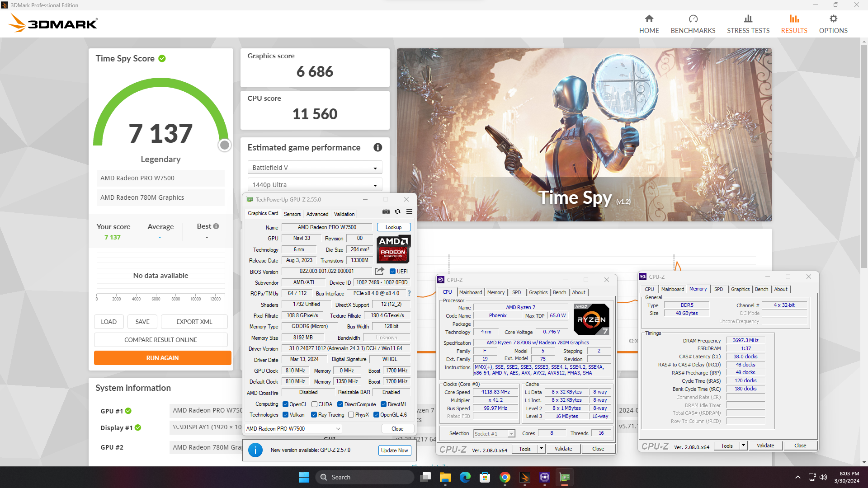Switch to the Advanced tab in GPU-Z
Screen dimensions: 868x488
click(317, 214)
